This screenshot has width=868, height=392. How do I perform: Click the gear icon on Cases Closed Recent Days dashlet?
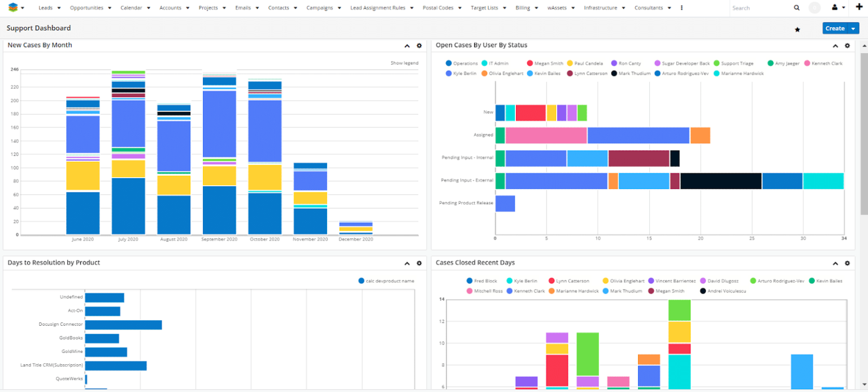(847, 263)
